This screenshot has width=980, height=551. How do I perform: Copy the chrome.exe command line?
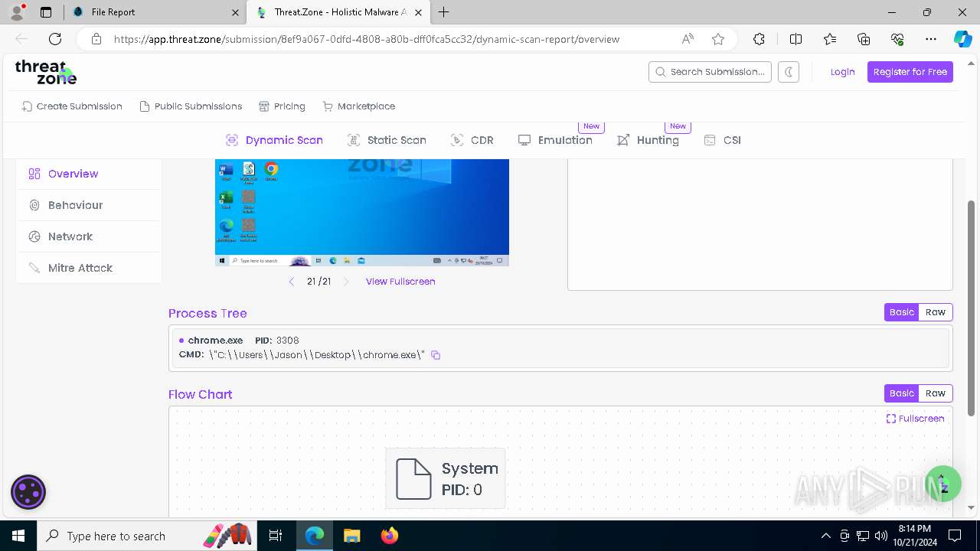click(436, 355)
